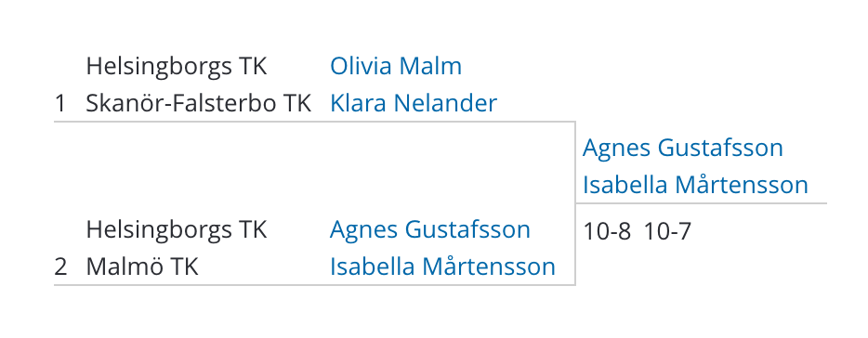Click the letters TK in Skanör-Falsterbo TK
This screenshot has width=868, height=338.
pyautogui.click(x=297, y=103)
